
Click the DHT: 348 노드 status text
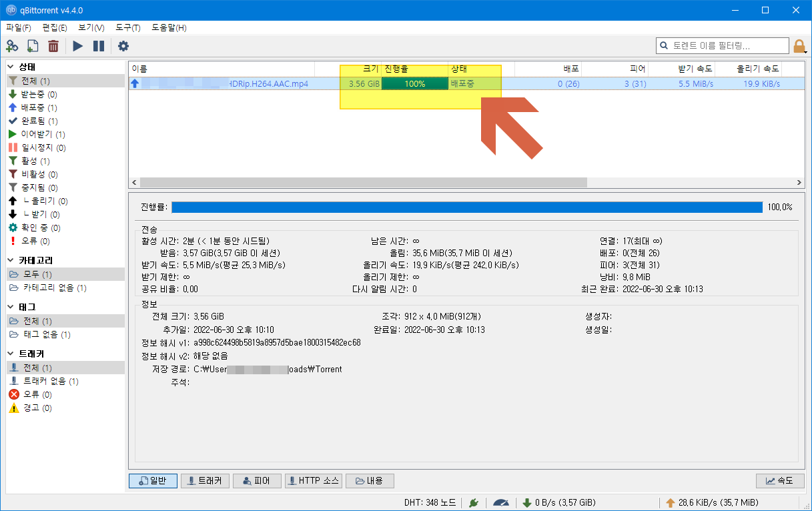430,502
